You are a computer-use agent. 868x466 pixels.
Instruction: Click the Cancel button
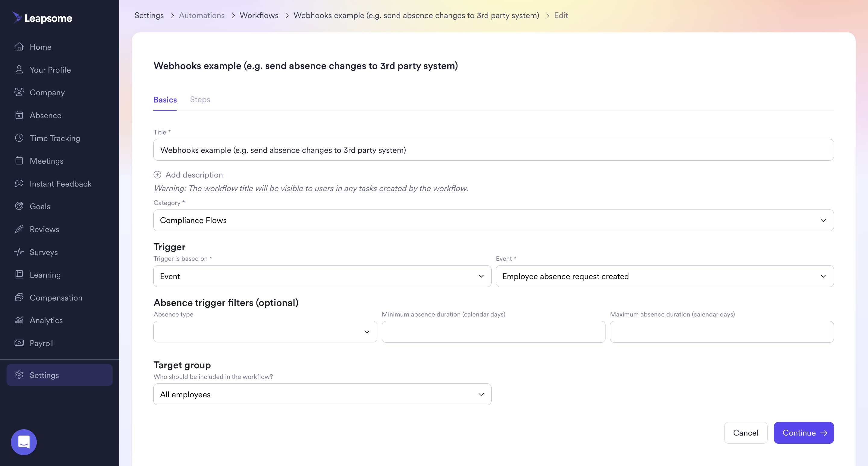(745, 433)
